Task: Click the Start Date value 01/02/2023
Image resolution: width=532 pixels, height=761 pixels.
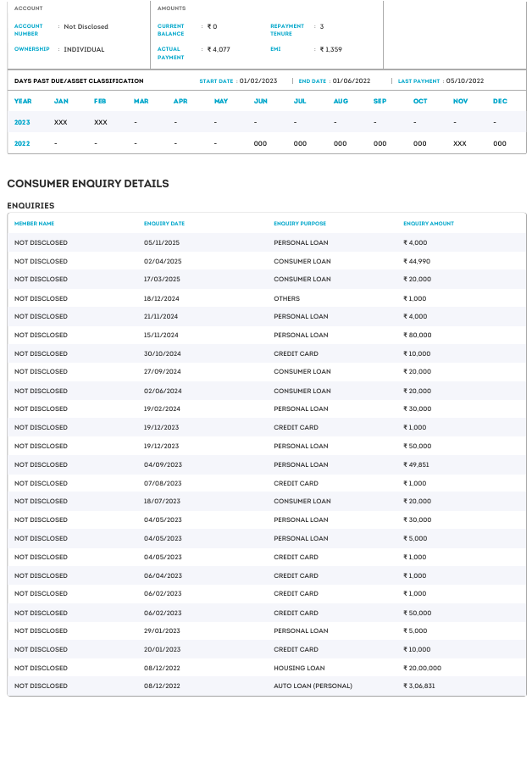Action: [258, 81]
